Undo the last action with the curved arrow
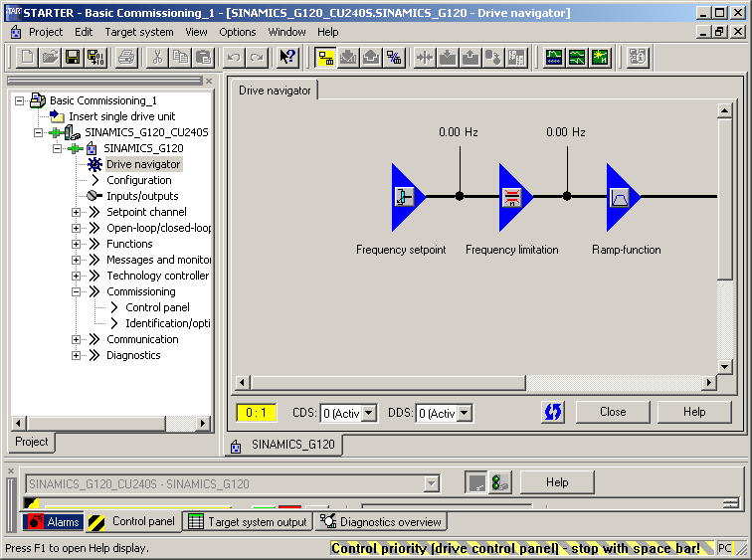Viewport: 752px width, 560px height. (x=234, y=58)
